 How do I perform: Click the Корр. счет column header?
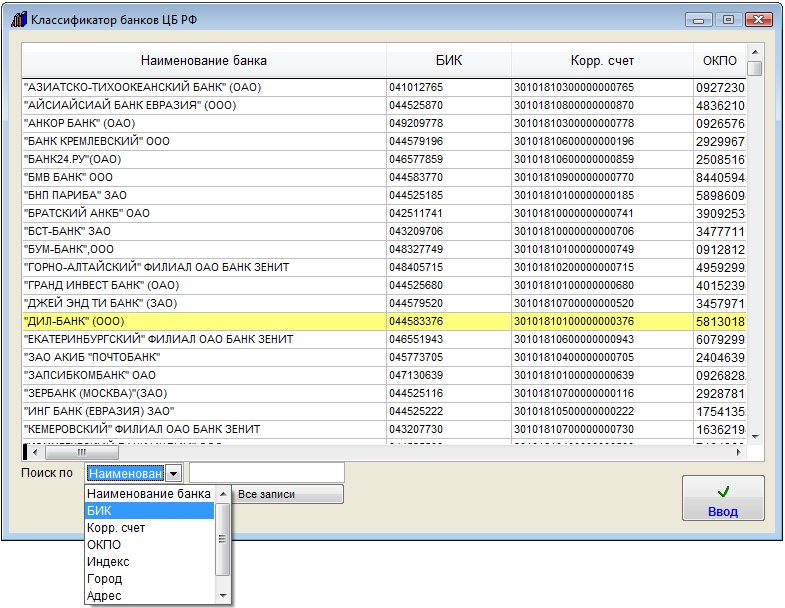[x=602, y=61]
